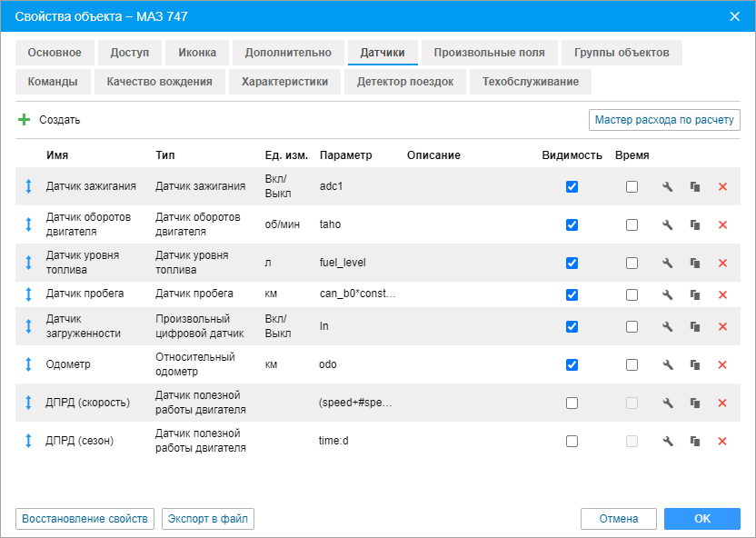The width and height of the screenshot is (756, 538).
Task: Copy the ДПРД (сезон) sensor
Action: [x=695, y=441]
